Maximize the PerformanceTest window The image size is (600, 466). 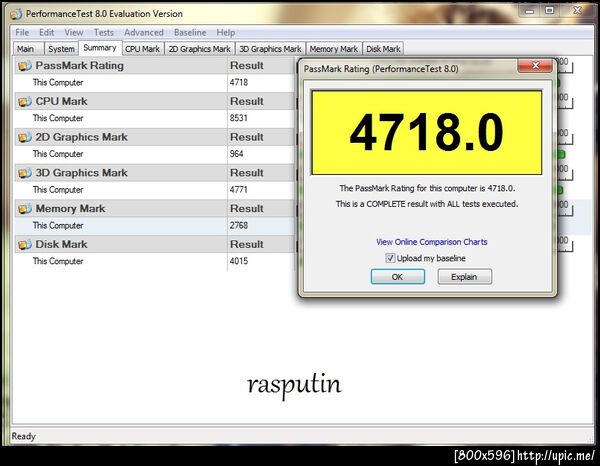point(549,11)
